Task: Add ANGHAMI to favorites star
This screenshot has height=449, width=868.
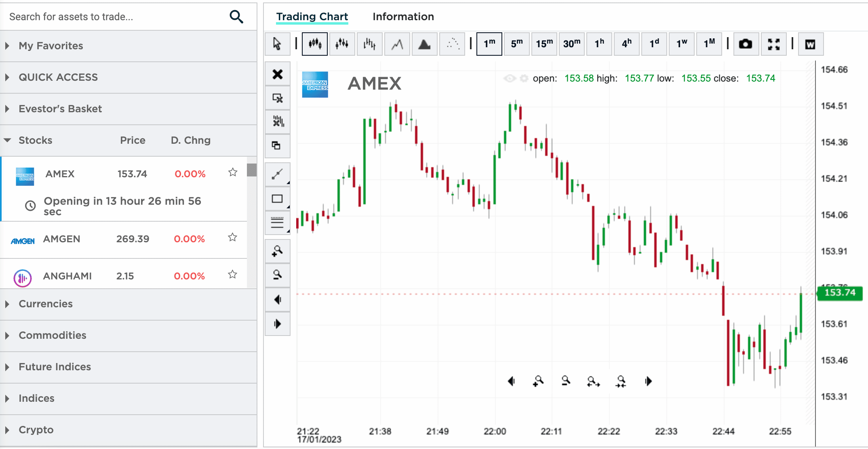Action: click(x=232, y=275)
